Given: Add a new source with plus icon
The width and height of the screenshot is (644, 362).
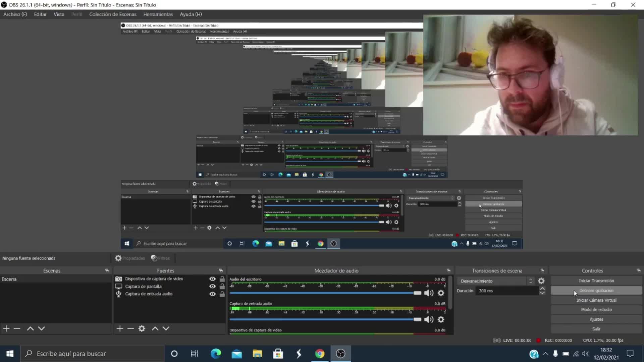Looking at the screenshot, I should 120,328.
